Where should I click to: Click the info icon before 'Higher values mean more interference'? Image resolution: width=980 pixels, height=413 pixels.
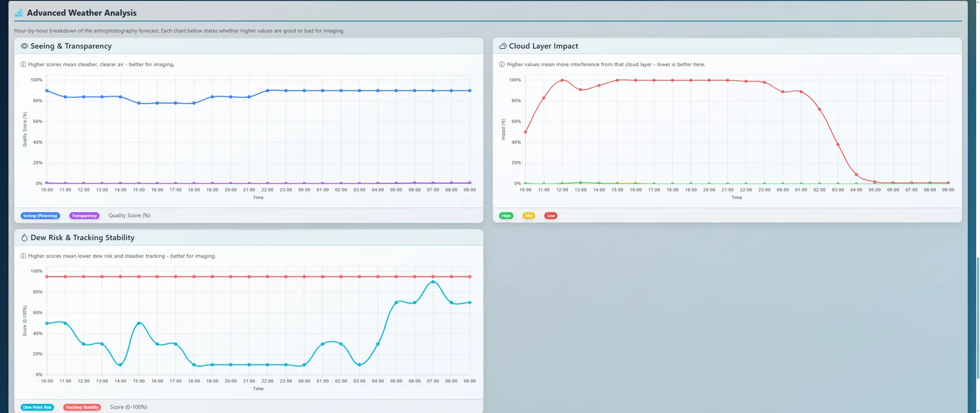coord(502,64)
